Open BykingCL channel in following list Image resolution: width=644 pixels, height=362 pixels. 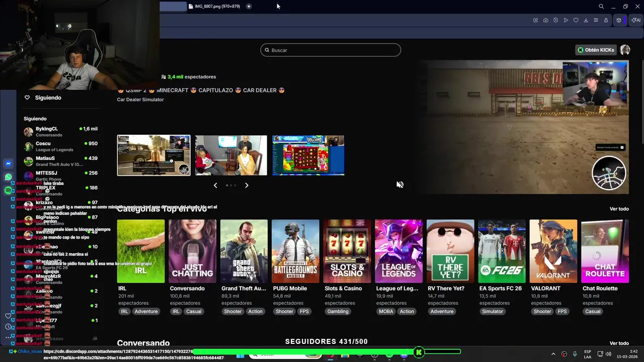pos(60,132)
